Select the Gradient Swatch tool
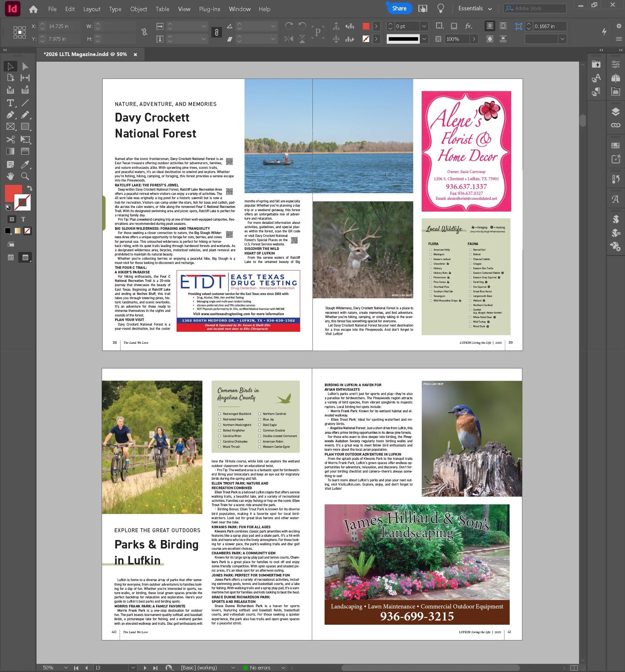Image resolution: width=625 pixels, height=672 pixels. click(10, 152)
